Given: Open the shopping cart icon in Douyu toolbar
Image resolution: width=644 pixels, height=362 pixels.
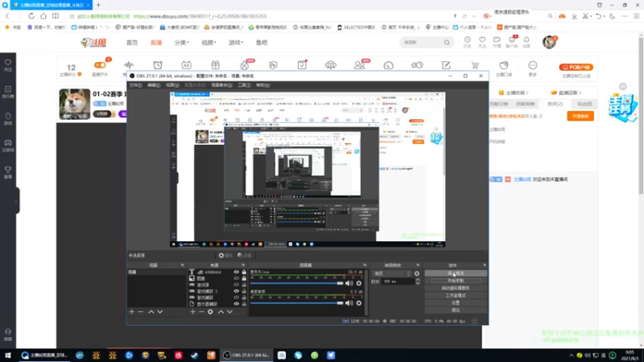Looking at the screenshot, I should [x=475, y=65].
